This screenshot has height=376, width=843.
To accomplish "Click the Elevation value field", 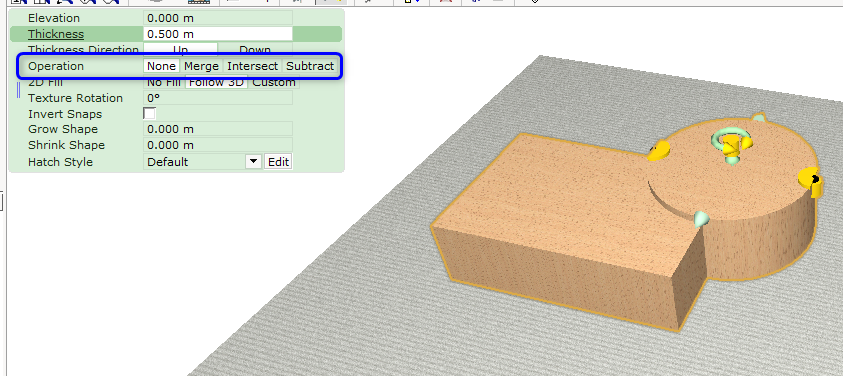I will [x=218, y=18].
